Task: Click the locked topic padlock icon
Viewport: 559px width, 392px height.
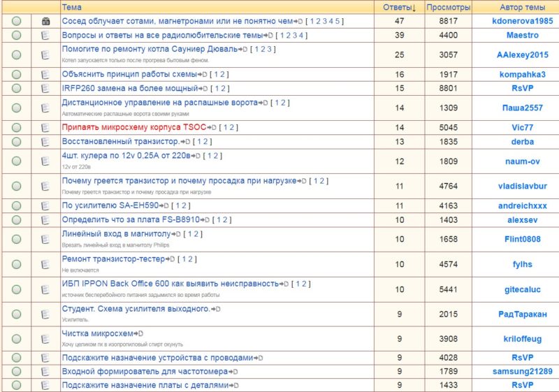Action: pyautogui.click(x=45, y=22)
